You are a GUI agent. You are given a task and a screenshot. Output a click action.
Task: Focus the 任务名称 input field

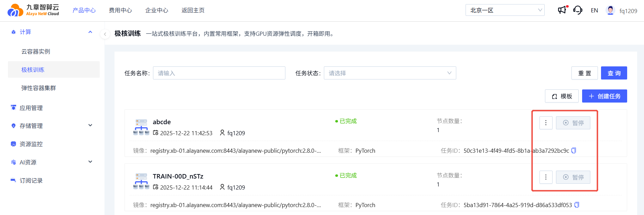click(x=219, y=73)
